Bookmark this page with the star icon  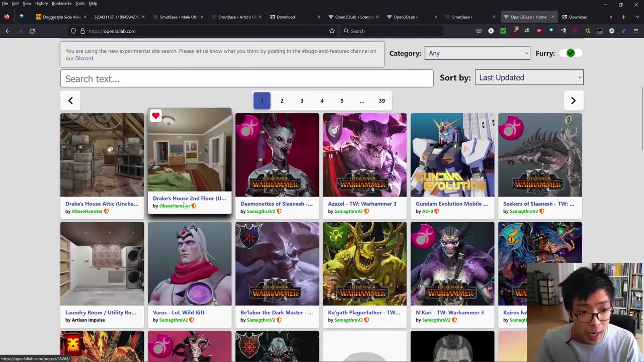(332, 31)
